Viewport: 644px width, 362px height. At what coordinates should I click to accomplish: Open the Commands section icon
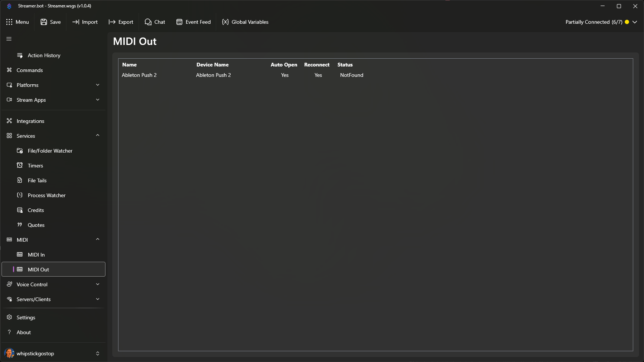tap(9, 70)
